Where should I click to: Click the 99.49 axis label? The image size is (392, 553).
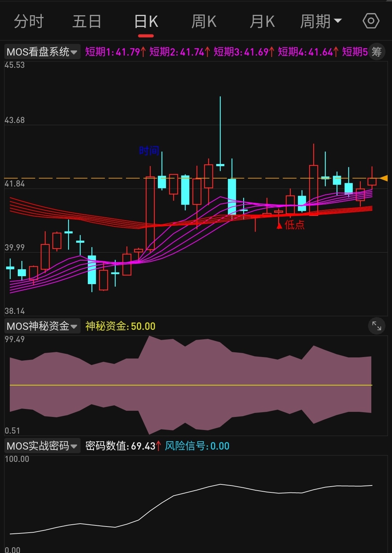click(x=15, y=339)
